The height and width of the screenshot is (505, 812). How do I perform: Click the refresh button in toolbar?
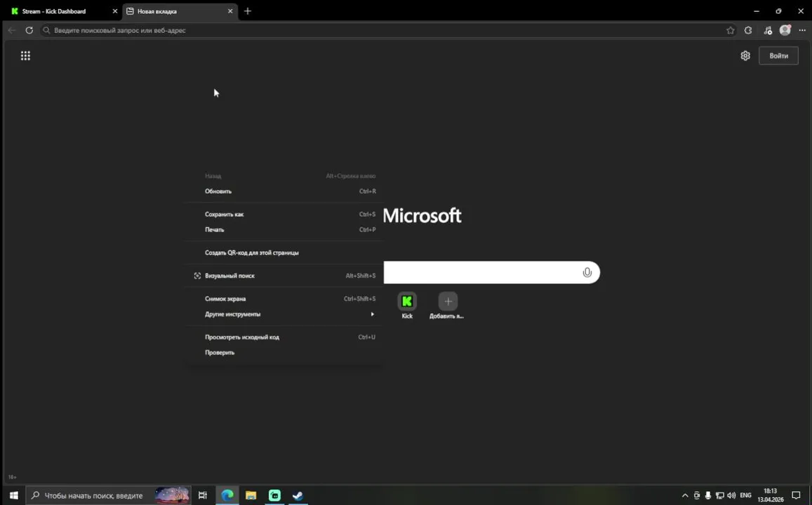tap(29, 31)
